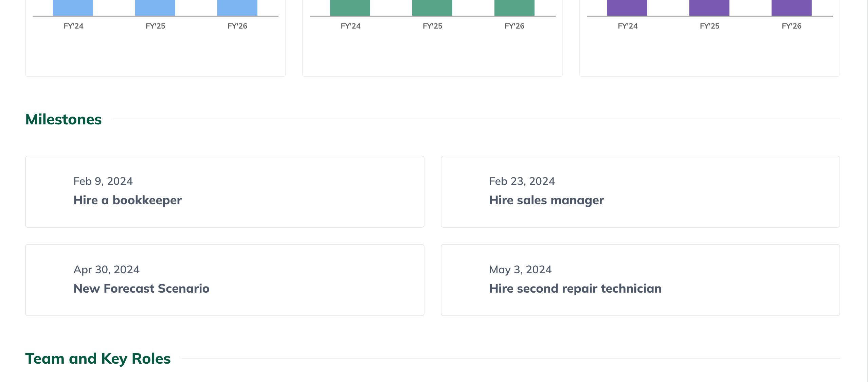Click the date Feb 23, 2024
Viewport: 868px width, 382px height.
pos(522,181)
